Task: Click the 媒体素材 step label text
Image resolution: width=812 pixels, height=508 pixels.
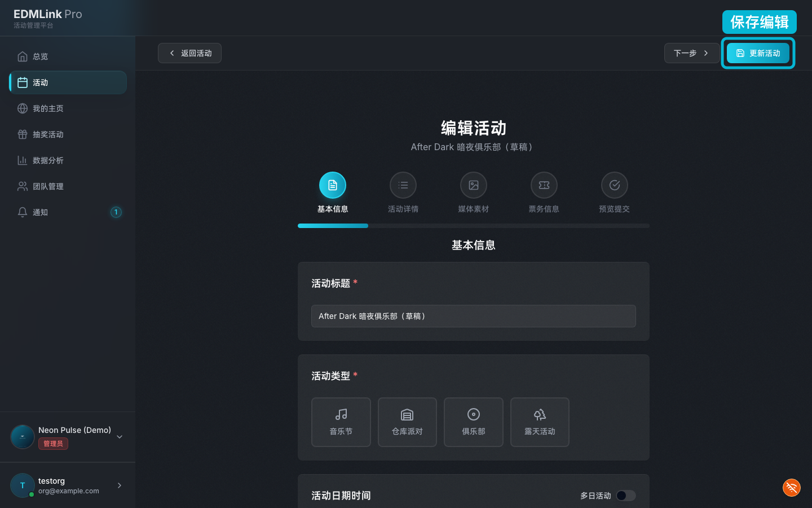Action: click(x=474, y=209)
